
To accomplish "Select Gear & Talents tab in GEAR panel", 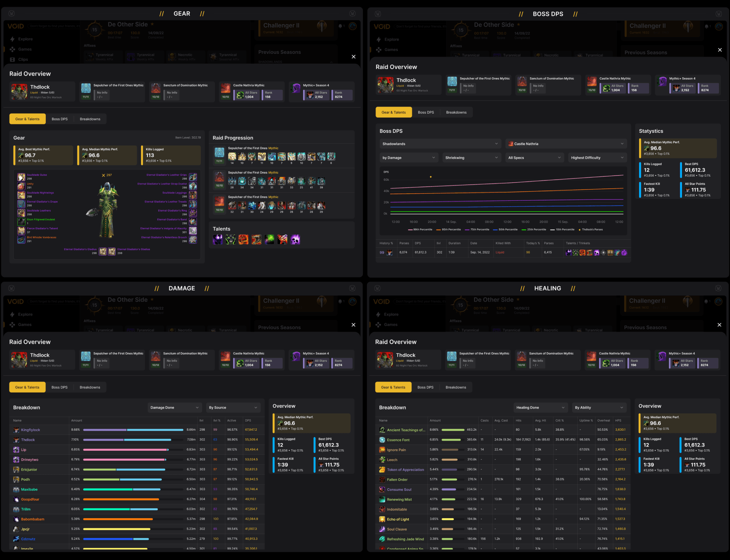I will pyautogui.click(x=27, y=119).
